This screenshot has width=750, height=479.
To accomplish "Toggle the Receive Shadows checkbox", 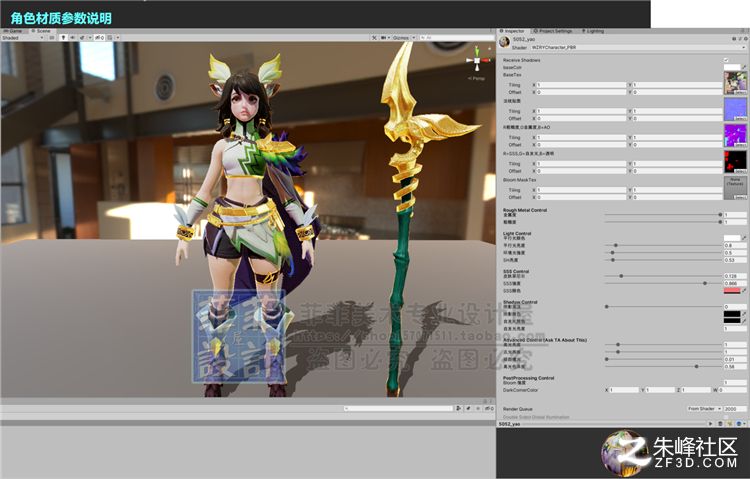I will 726,60.
